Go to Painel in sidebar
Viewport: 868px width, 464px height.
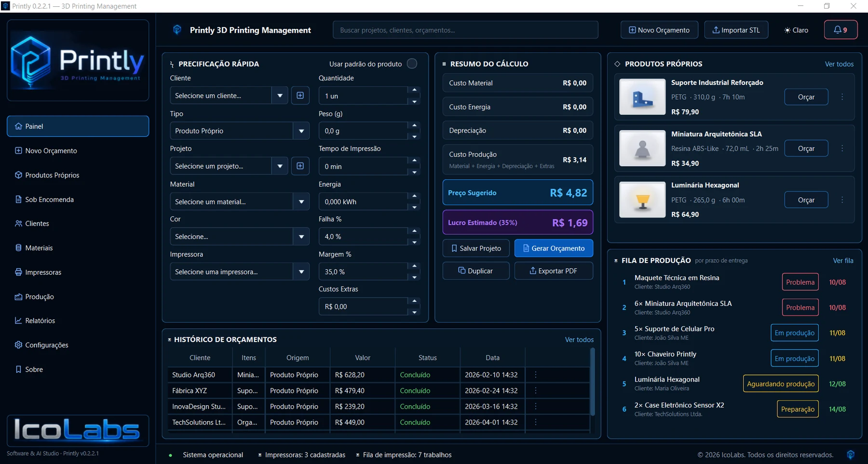coord(78,126)
